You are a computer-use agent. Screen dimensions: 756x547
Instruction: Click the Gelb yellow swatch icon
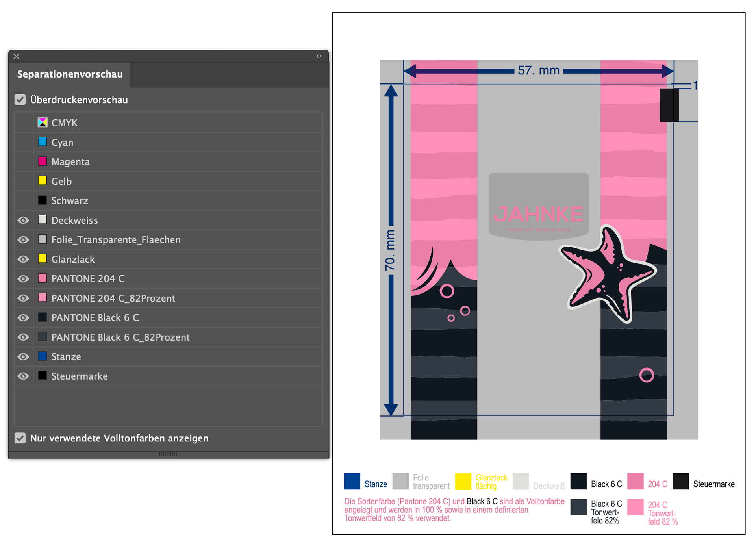(43, 181)
